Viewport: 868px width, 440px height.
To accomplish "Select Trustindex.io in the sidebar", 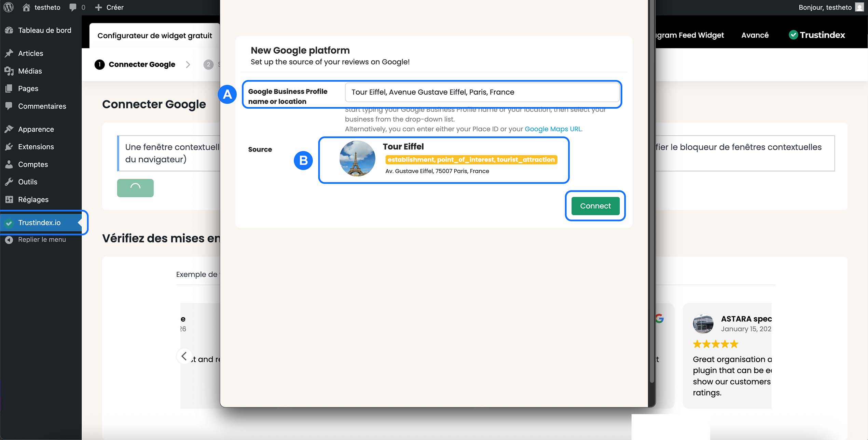I will click(x=39, y=223).
